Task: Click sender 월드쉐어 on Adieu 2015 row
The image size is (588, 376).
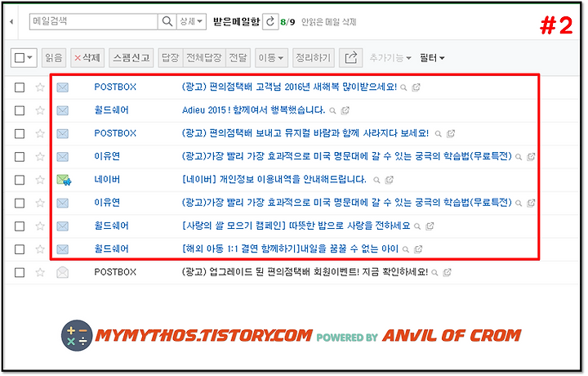Action: pos(111,110)
